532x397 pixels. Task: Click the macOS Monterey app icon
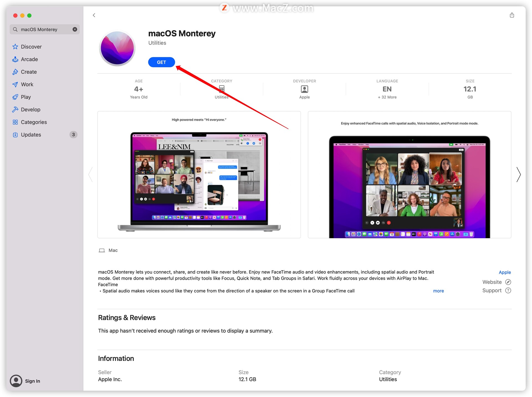click(x=117, y=48)
